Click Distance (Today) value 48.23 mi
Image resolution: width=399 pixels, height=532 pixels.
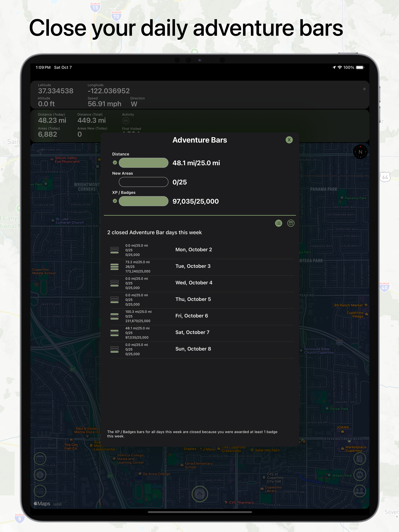(x=52, y=120)
